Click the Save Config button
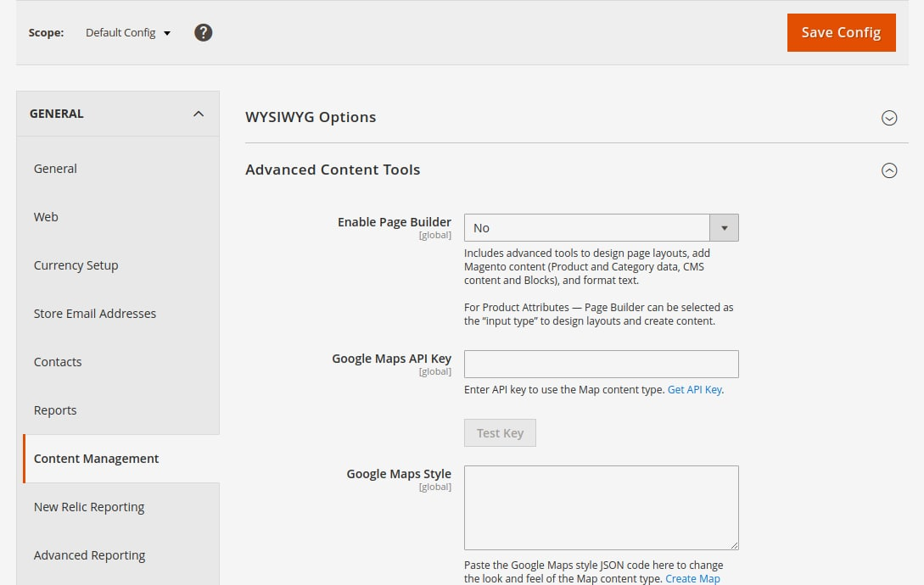The width and height of the screenshot is (924, 585). coord(841,32)
